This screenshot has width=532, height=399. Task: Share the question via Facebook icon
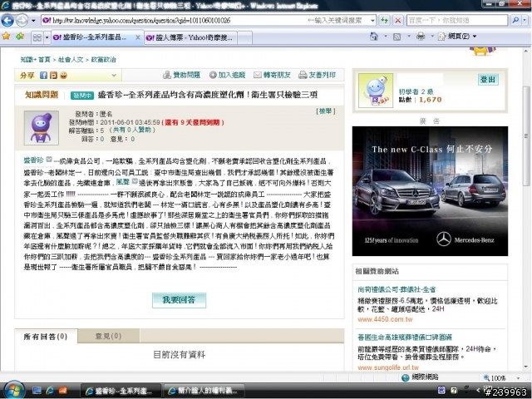coord(43,76)
